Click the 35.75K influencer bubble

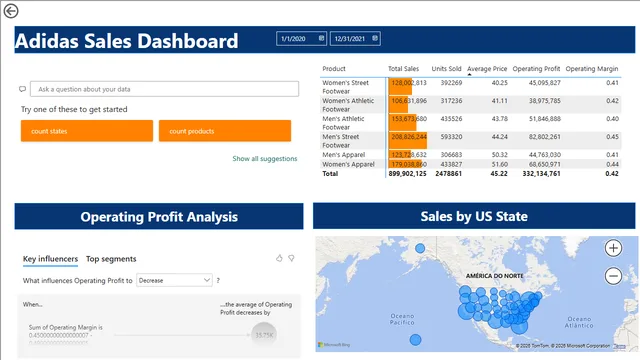pos(264,335)
